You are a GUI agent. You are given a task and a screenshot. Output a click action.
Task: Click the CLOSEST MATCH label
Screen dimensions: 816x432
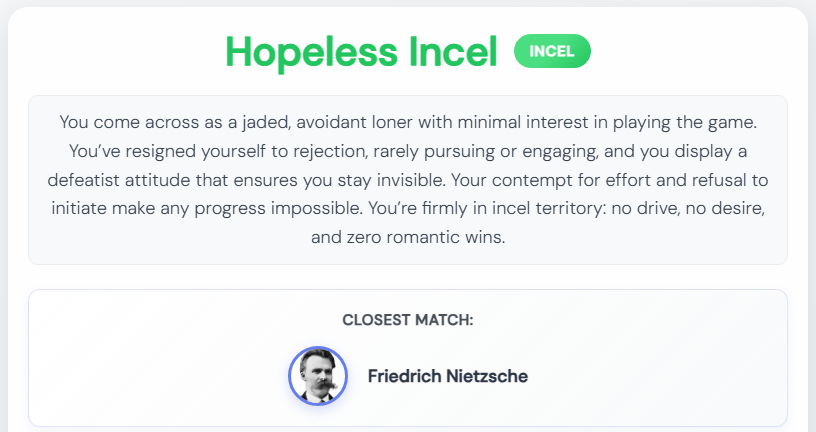pos(408,320)
